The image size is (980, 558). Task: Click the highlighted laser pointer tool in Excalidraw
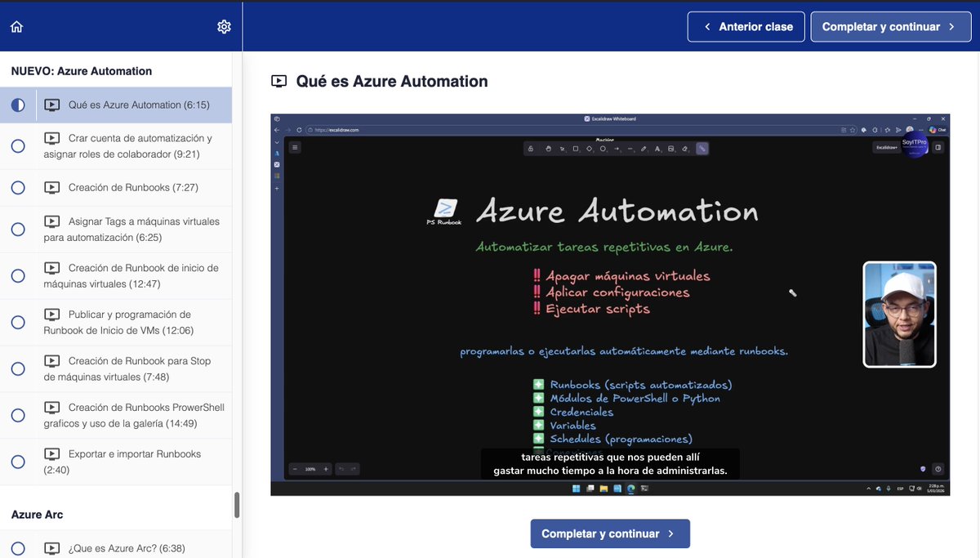tap(702, 149)
